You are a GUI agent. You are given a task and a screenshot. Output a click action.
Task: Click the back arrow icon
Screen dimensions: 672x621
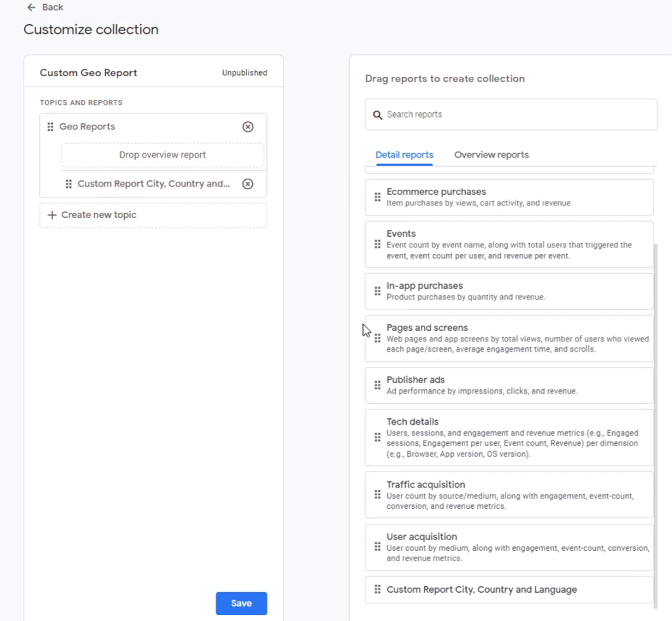pyautogui.click(x=31, y=7)
